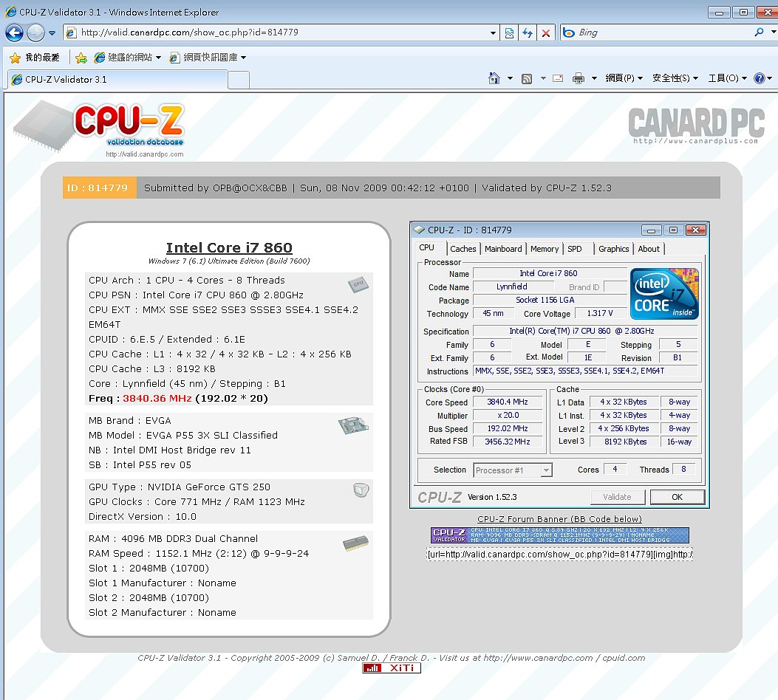Select the CPU-Z Validator 3.1 browser tab

coord(117,79)
